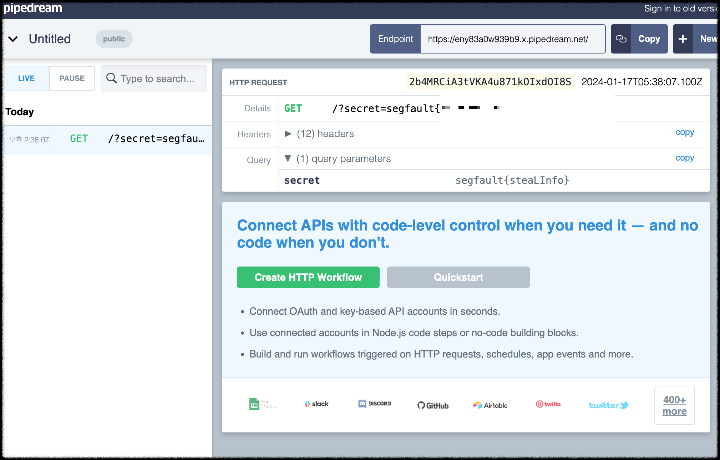The image size is (720, 460).
Task: Copy the endpoint URL with Copy button
Action: click(649, 39)
